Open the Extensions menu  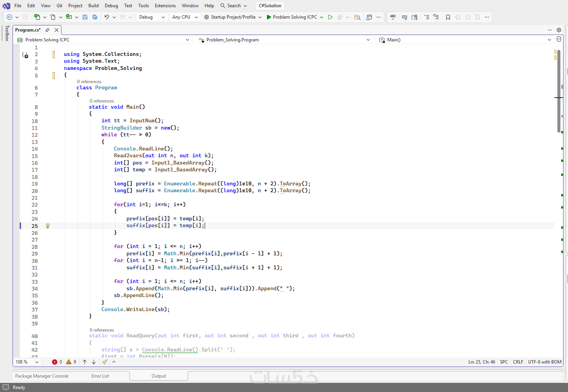165,6
